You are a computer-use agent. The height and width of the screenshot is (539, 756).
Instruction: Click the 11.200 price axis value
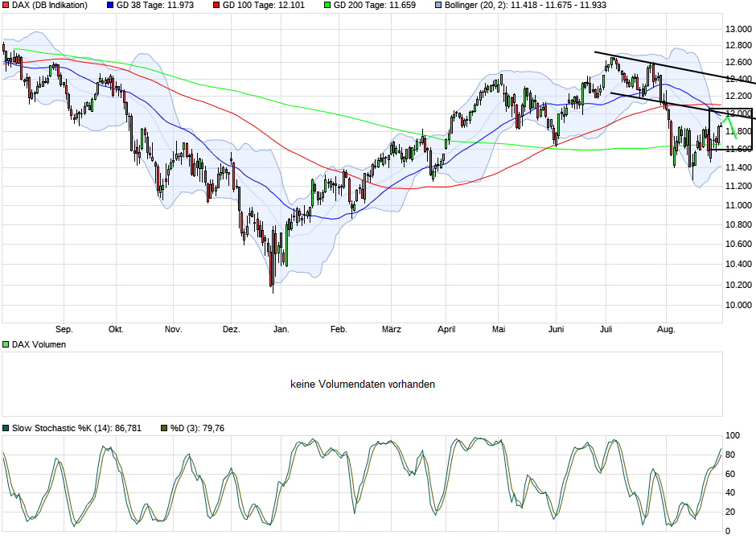[738, 186]
